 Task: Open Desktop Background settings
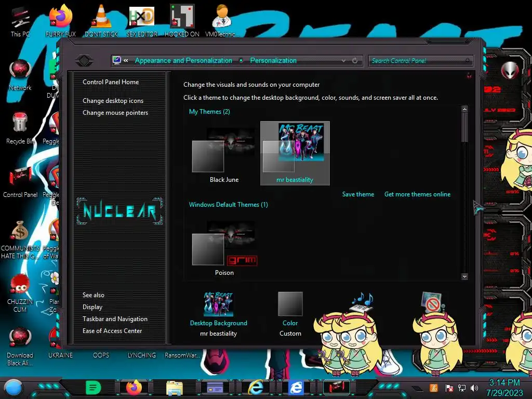pyautogui.click(x=219, y=314)
